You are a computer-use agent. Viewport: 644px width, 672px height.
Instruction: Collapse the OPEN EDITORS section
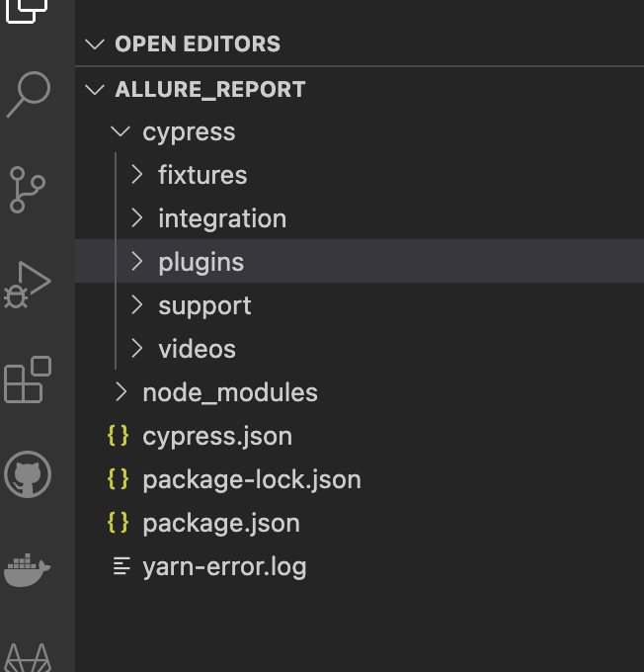point(95,44)
